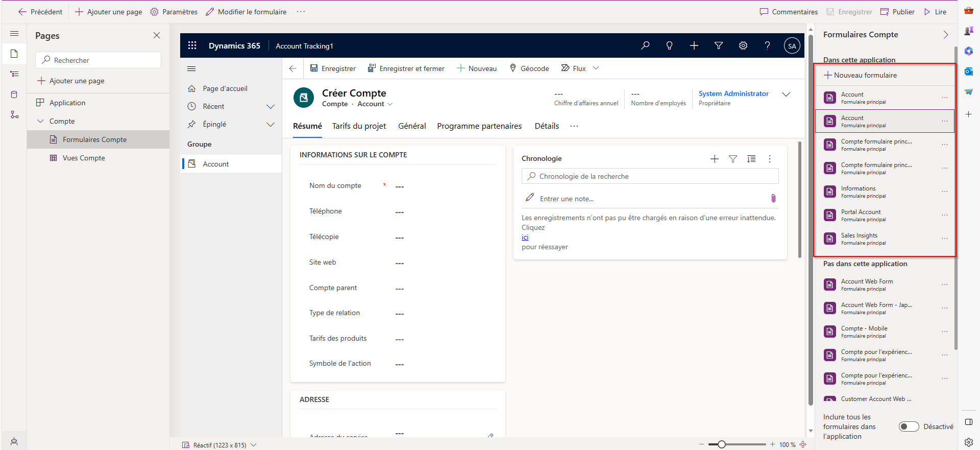Show more tabs via ellipsis

pos(574,126)
